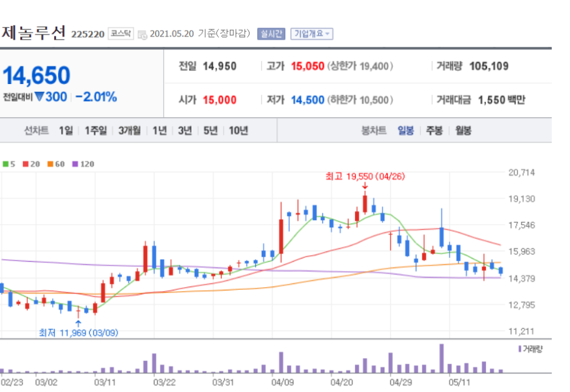570x392 pixels.
Task: Click the 고가 value 15,050
Action: (x=307, y=66)
